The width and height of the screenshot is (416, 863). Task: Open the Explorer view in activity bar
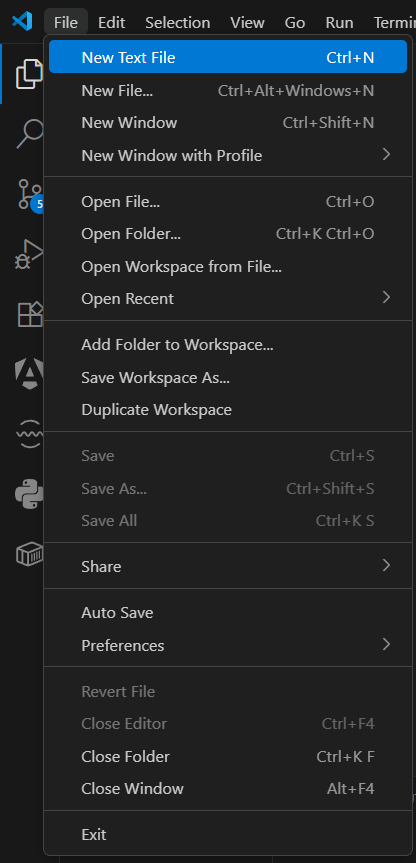pos(29,74)
